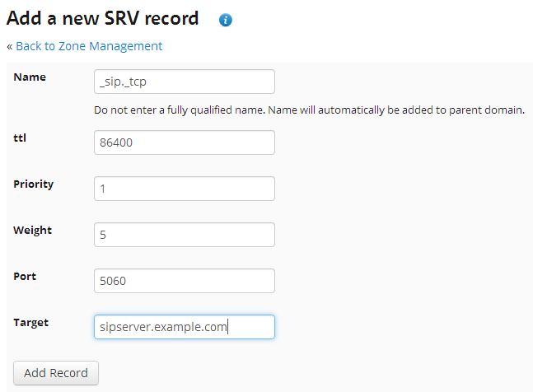Click into the Priority input box
This screenshot has width=533, height=392.
185,189
